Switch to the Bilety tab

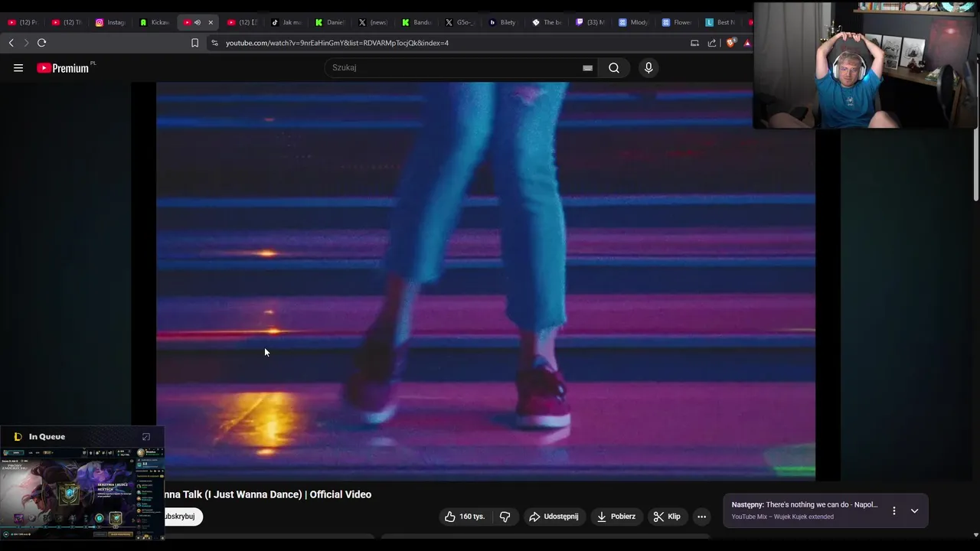(x=504, y=22)
